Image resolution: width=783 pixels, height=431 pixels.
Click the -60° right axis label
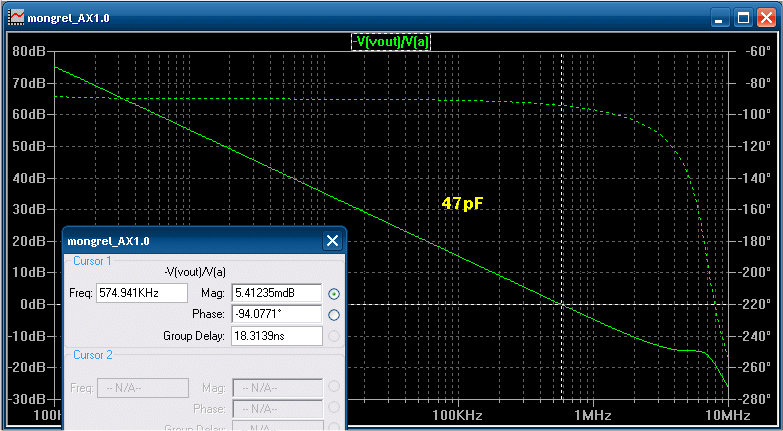(x=758, y=51)
